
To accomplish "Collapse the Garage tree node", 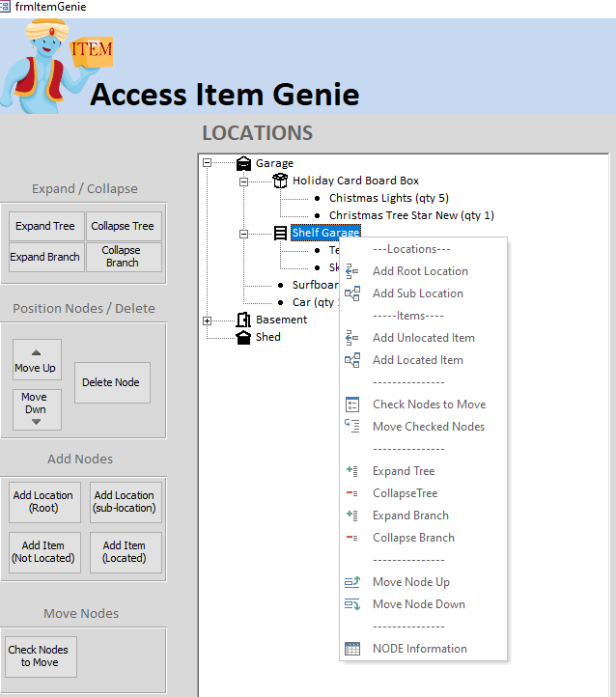I will 207,163.
